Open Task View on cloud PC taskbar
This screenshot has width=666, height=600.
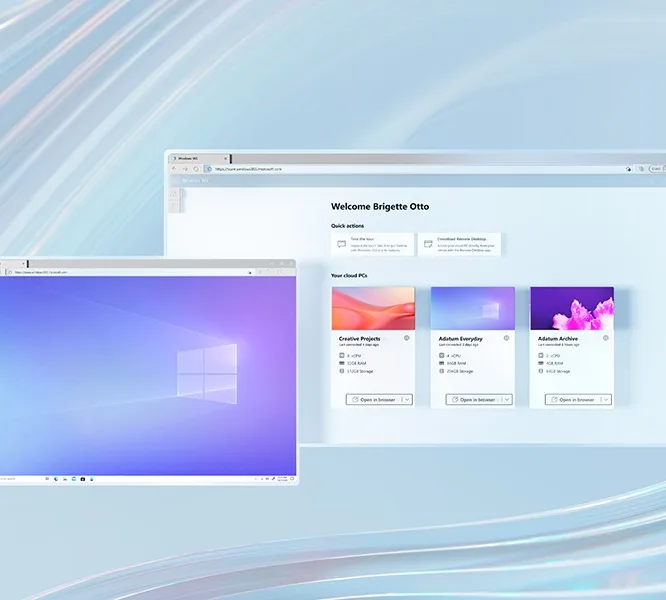click(47, 479)
